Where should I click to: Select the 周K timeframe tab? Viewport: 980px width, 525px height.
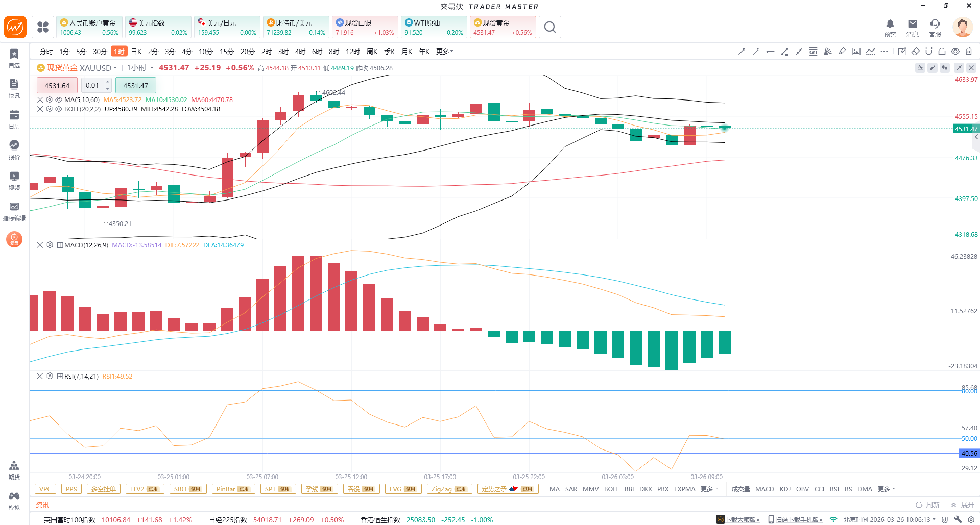pyautogui.click(x=372, y=52)
